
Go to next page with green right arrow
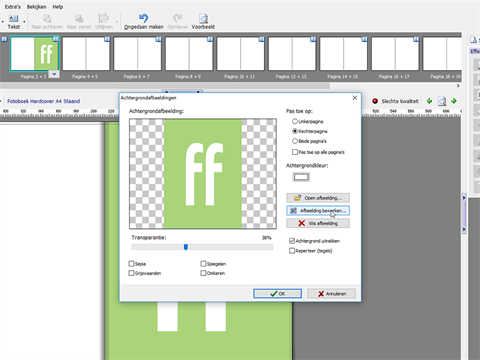point(454,101)
